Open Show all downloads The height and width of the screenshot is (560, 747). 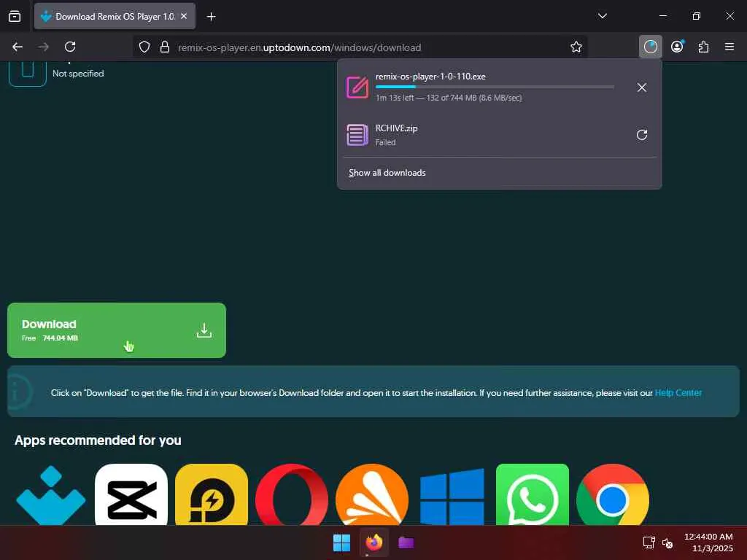coord(387,173)
